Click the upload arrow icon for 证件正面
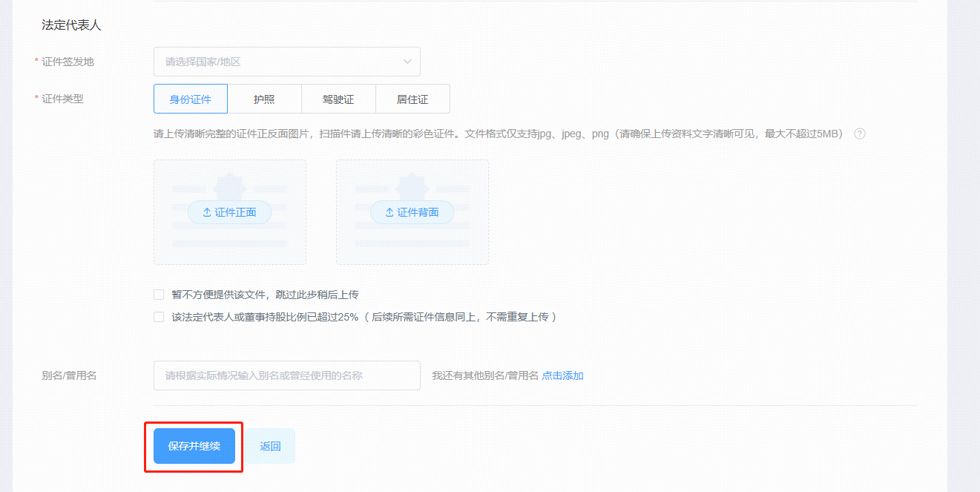The image size is (980, 492). coord(207,212)
